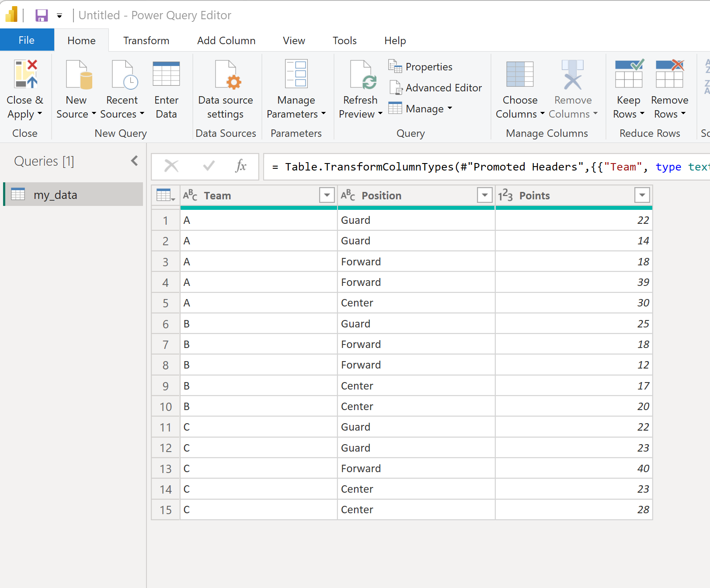The image size is (710, 588).
Task: Collapse the Queries pane
Action: (x=134, y=161)
